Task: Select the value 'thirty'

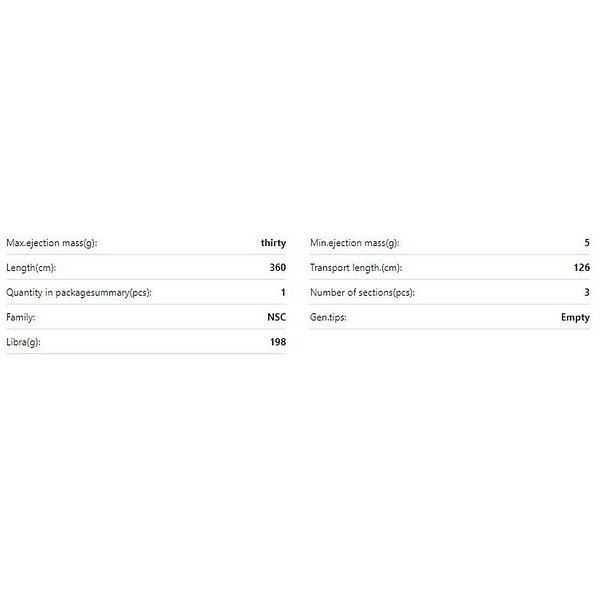Action: 273,243
